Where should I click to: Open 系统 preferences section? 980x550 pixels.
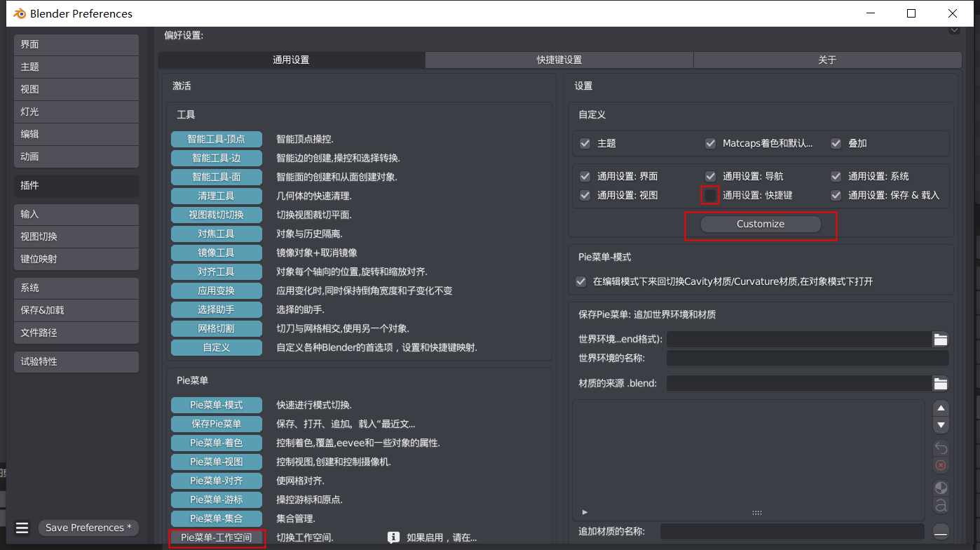click(76, 288)
